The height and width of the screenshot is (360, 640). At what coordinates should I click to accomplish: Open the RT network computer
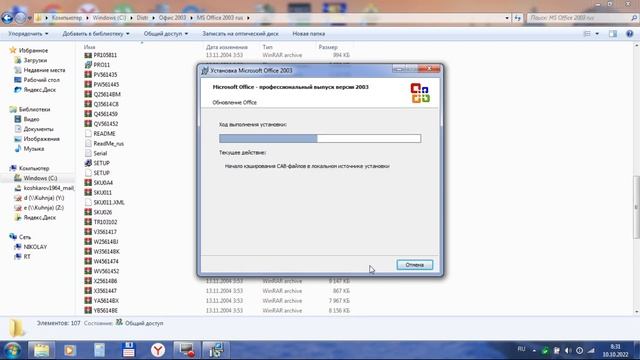coord(27,257)
